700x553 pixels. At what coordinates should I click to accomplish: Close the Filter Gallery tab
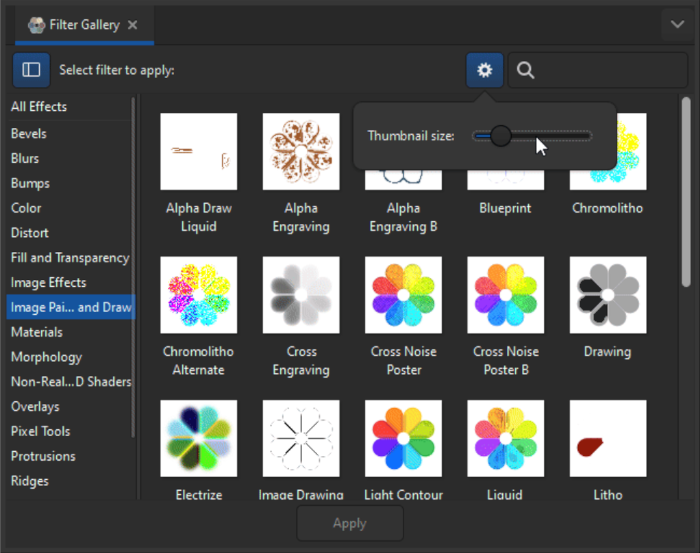[134, 24]
